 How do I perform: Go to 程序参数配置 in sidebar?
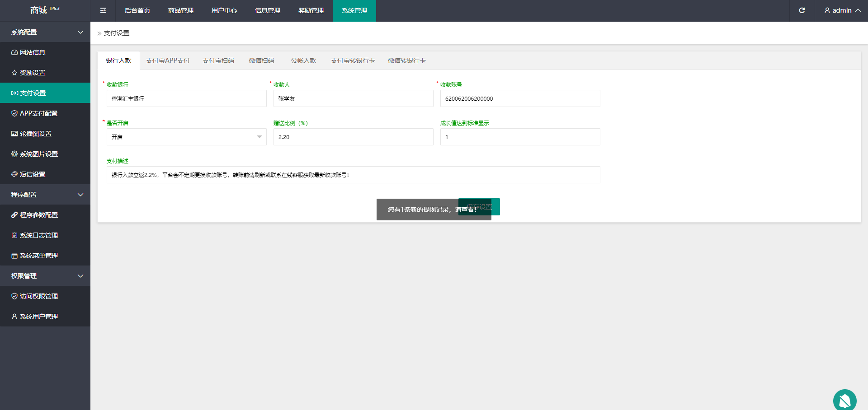coord(45,215)
